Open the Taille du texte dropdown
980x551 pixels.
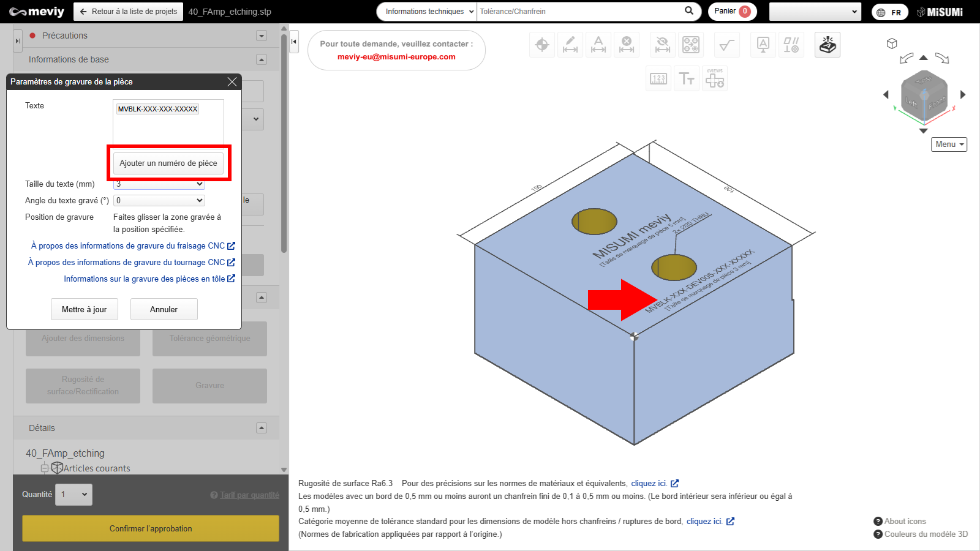point(159,184)
